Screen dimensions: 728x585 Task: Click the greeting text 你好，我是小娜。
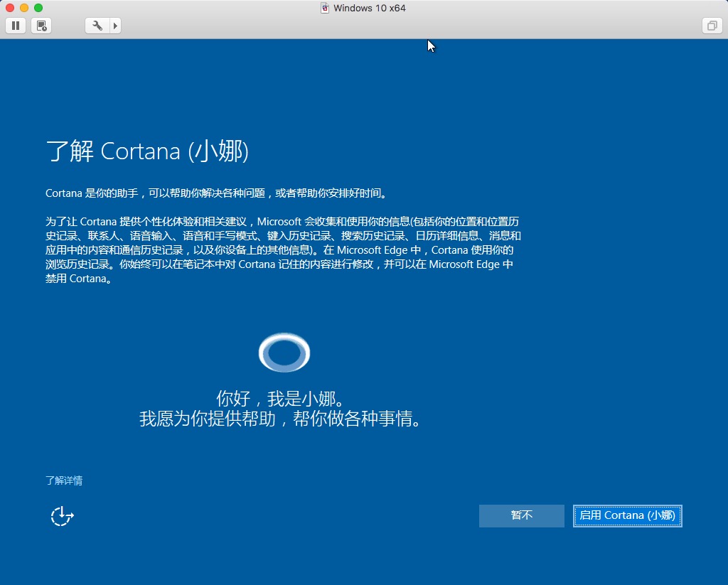[280, 398]
